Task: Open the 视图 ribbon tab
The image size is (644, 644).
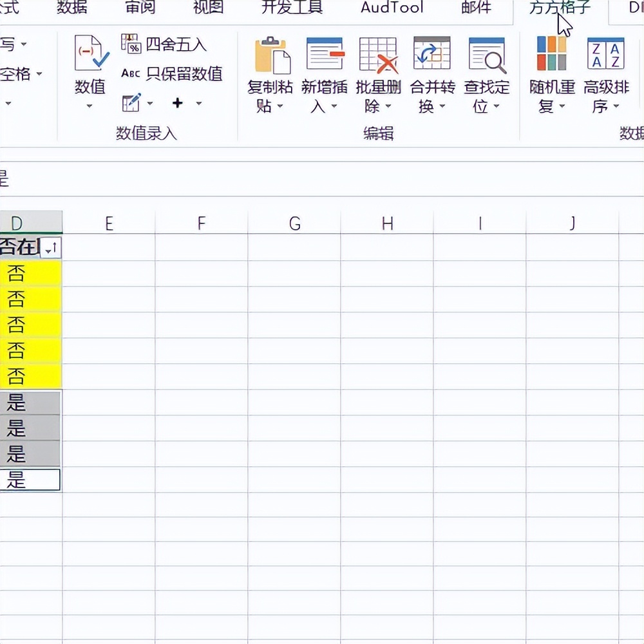Action: 208,7
